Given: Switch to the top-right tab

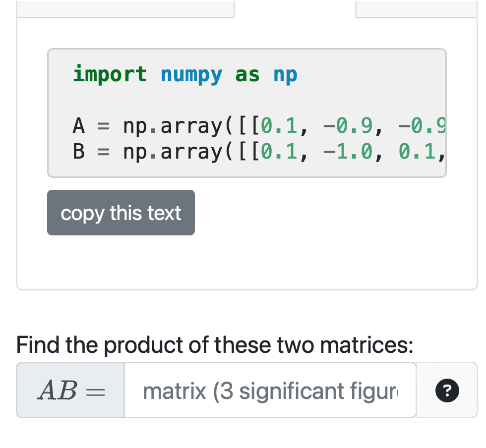Looking at the screenshot, I should 419,7.
